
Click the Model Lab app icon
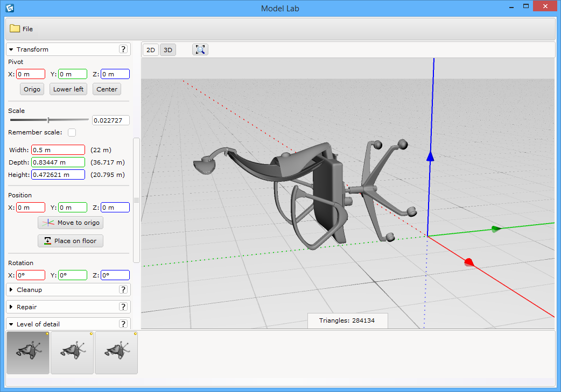tap(9, 8)
